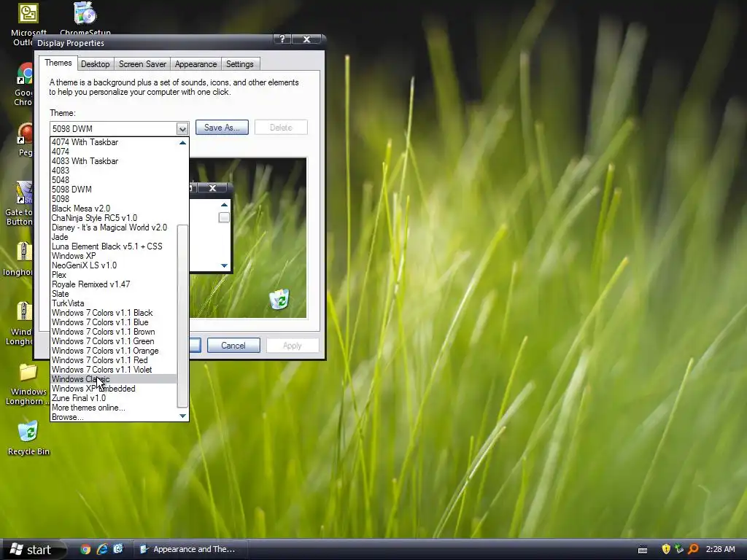Click the theme list scroll down arrow
This screenshot has height=560, width=747.
tap(182, 416)
